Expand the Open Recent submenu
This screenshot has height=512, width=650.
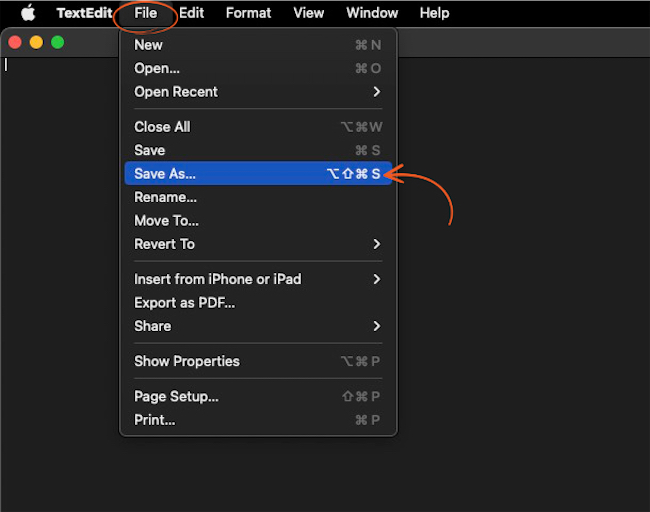pyautogui.click(x=258, y=92)
